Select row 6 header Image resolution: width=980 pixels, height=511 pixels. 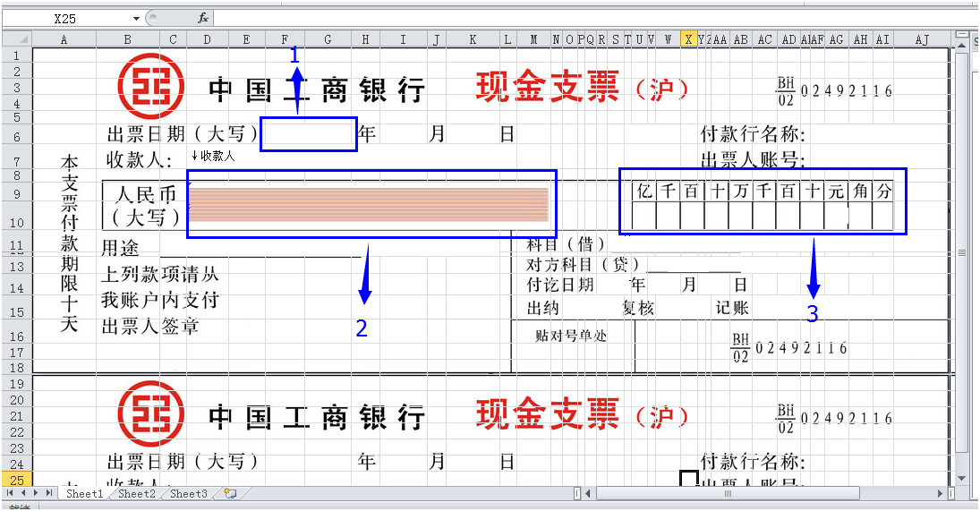[17, 136]
